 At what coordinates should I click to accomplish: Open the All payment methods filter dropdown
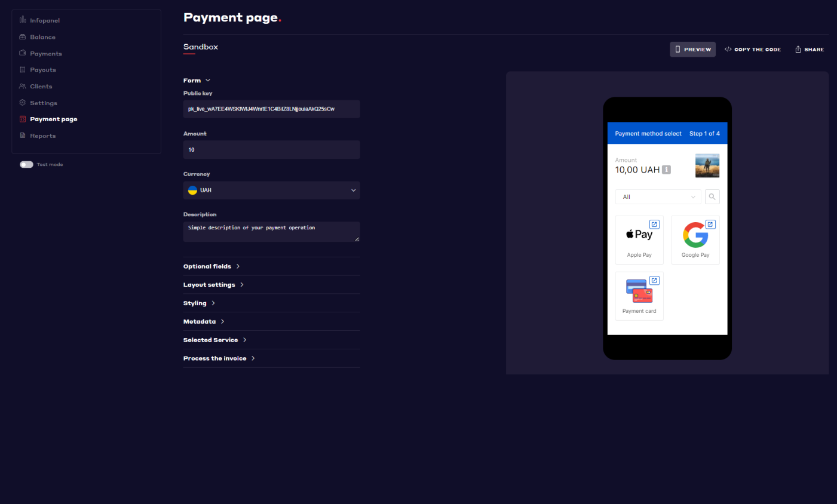tap(658, 197)
